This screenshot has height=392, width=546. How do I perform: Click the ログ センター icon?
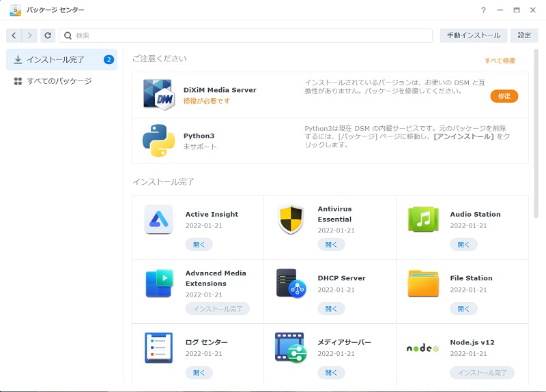[x=158, y=348]
